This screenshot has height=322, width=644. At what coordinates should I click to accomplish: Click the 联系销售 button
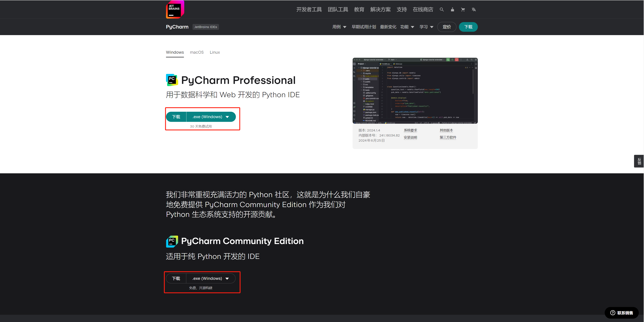pos(622,313)
